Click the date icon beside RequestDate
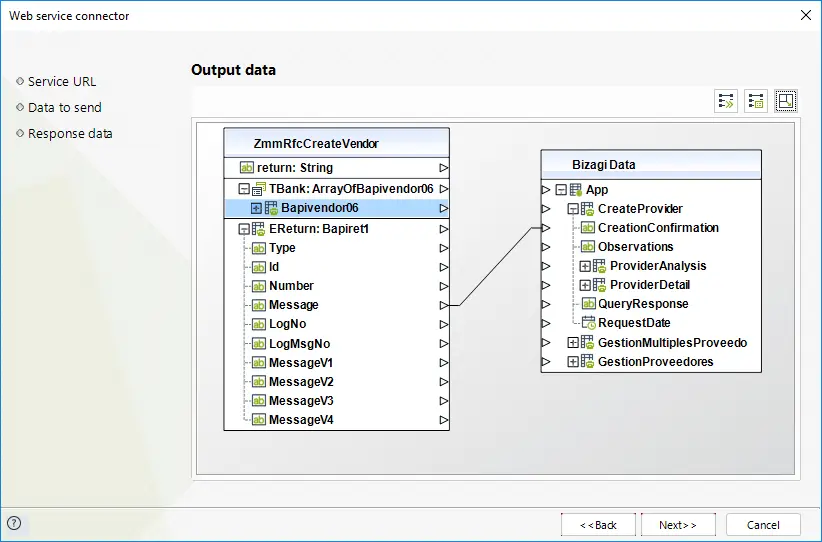This screenshot has width=822, height=542. (x=589, y=322)
